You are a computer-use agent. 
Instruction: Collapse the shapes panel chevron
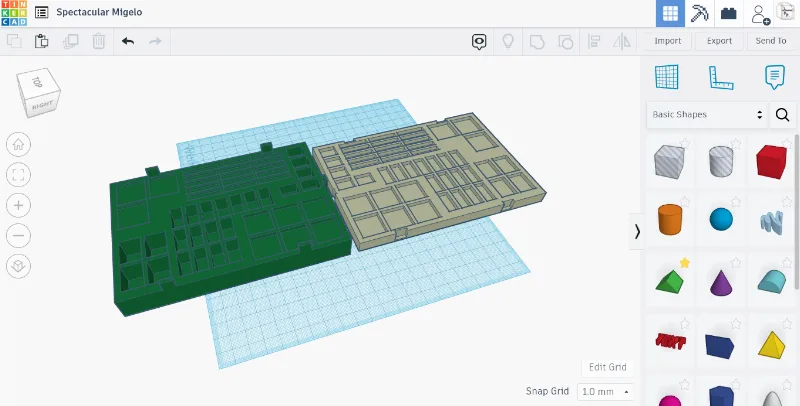[637, 232]
